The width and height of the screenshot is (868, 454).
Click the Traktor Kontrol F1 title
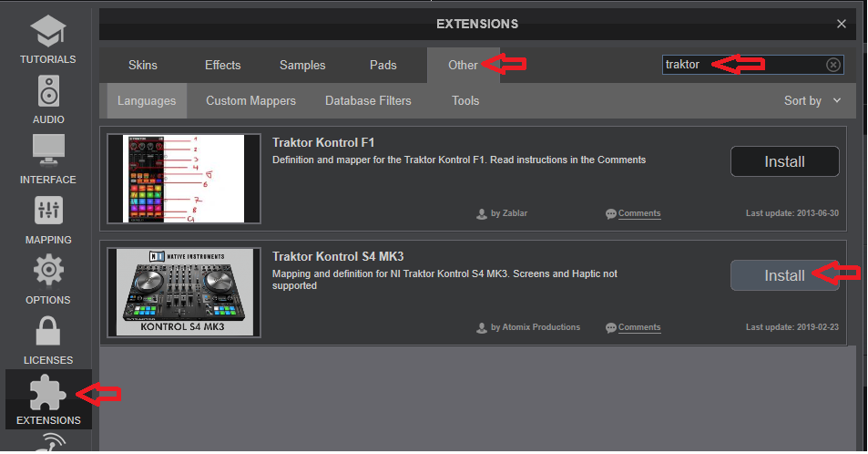(323, 142)
